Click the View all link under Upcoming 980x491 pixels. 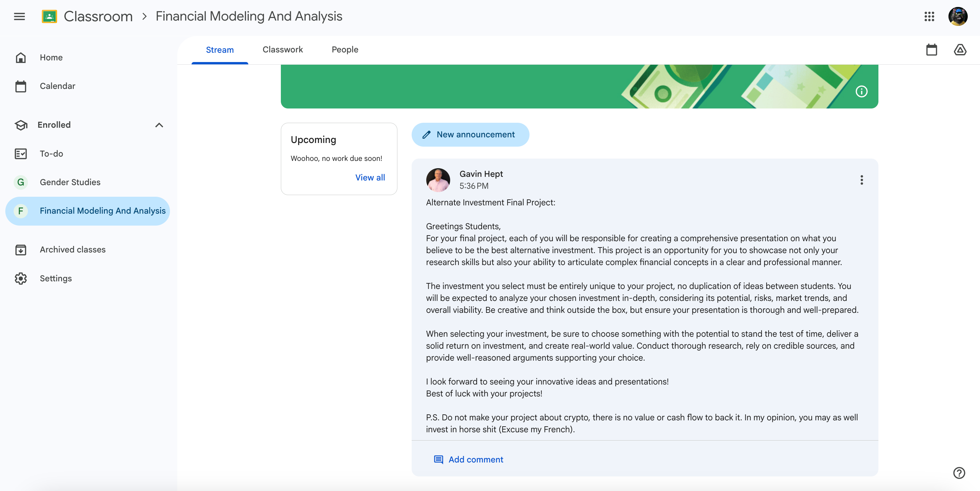click(370, 177)
